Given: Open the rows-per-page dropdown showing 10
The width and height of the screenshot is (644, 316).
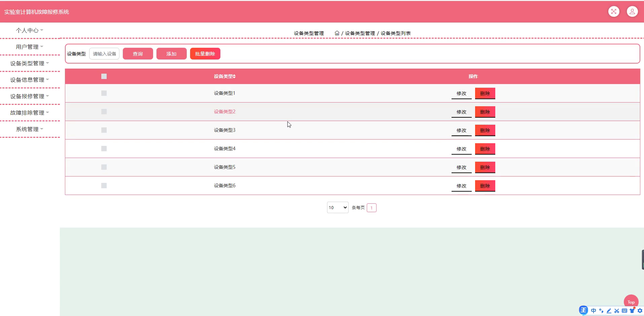Looking at the screenshot, I should coord(337,207).
